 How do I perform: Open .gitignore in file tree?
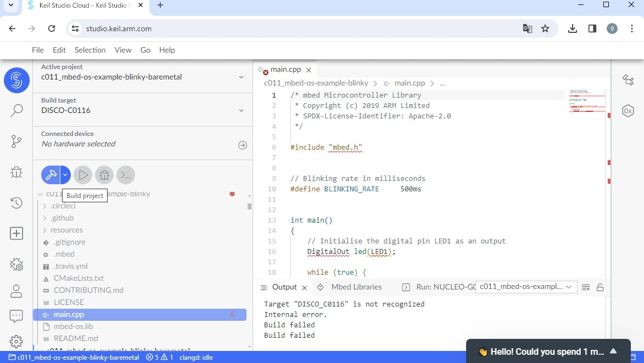coord(70,242)
